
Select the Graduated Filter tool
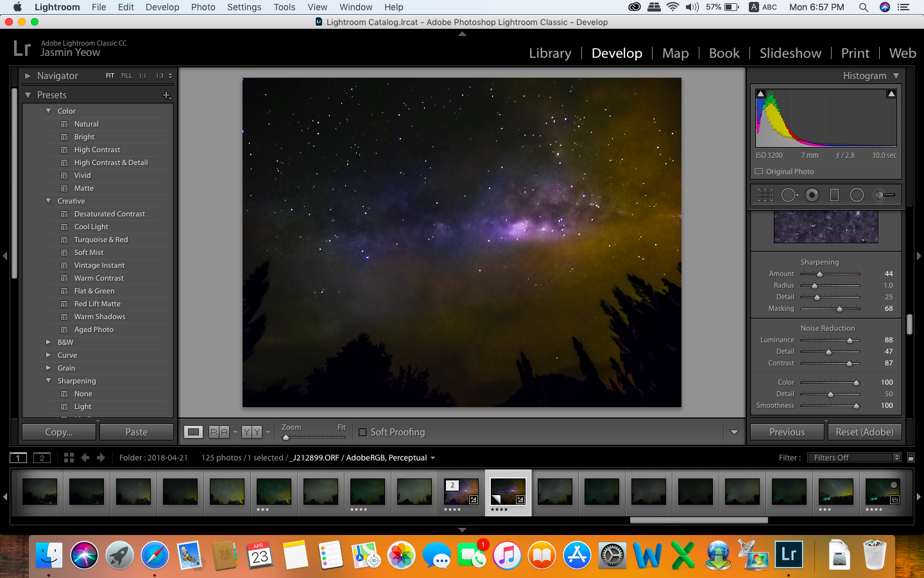point(834,195)
